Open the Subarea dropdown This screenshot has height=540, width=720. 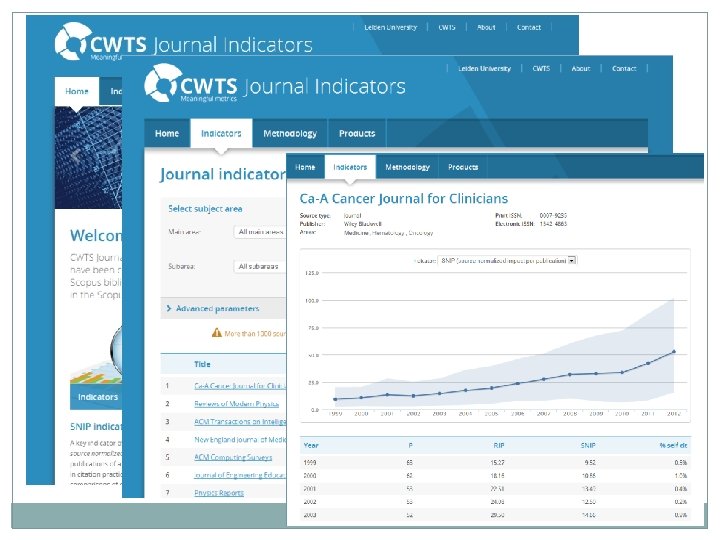tap(260, 266)
